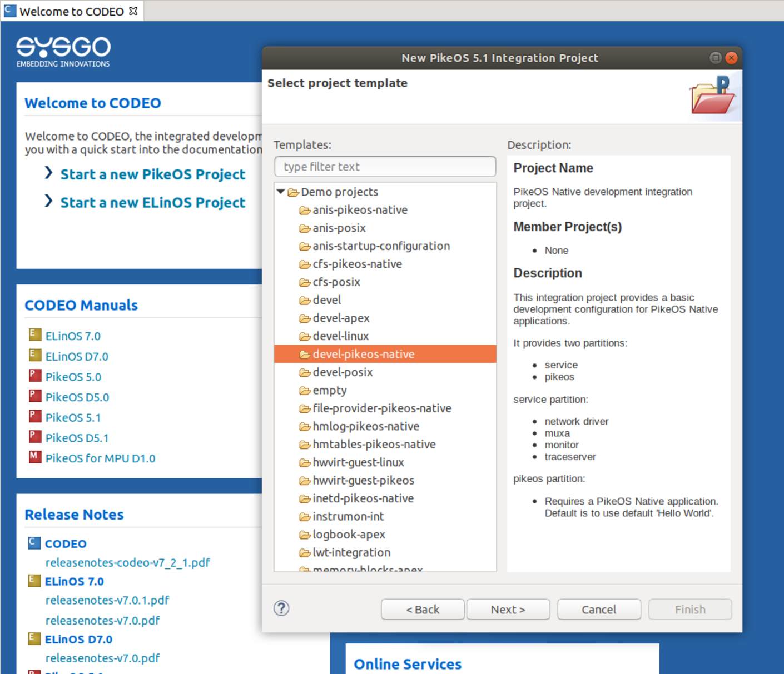
Task: Open the PikeOS 5.0 manual link
Action: tap(73, 376)
